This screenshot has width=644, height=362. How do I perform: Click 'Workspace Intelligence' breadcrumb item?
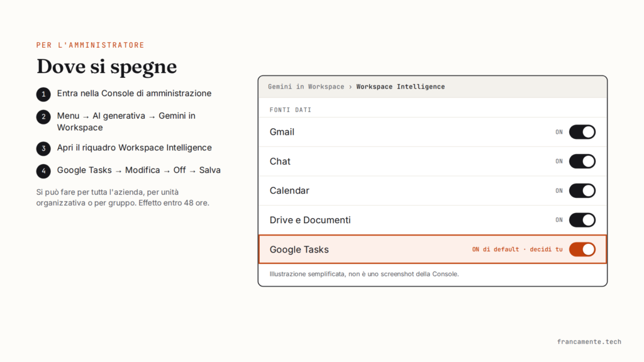pyautogui.click(x=401, y=87)
